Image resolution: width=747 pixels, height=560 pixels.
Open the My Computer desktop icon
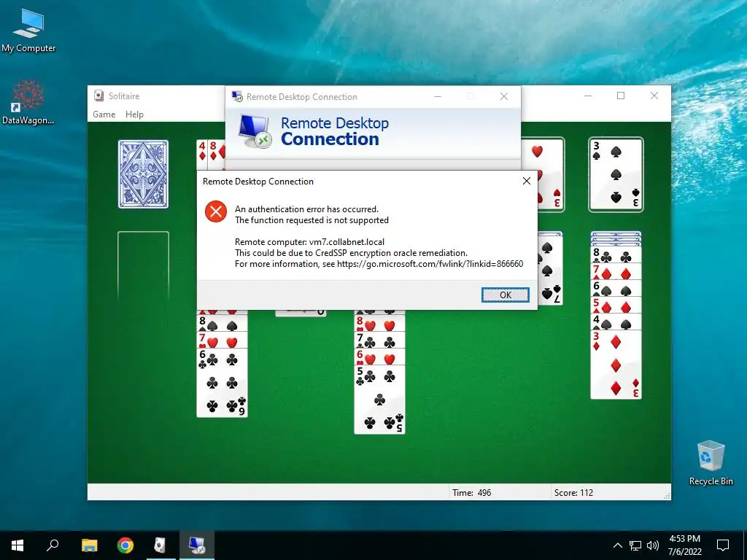tap(28, 31)
